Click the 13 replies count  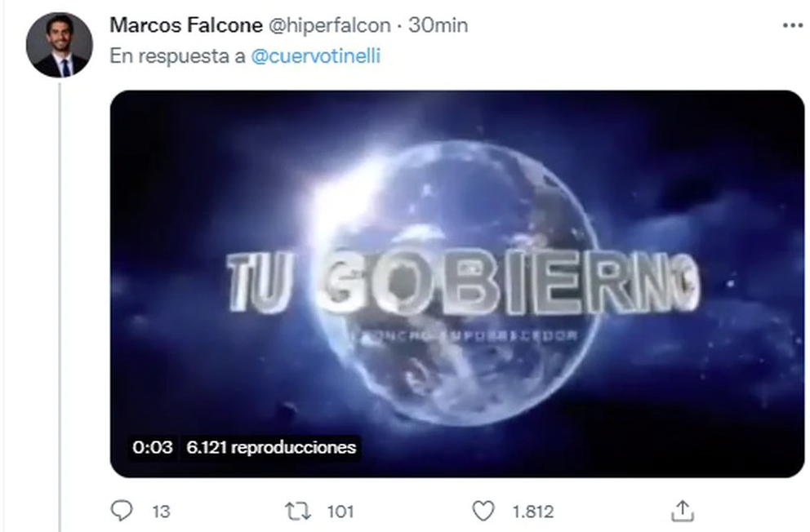[x=161, y=512]
